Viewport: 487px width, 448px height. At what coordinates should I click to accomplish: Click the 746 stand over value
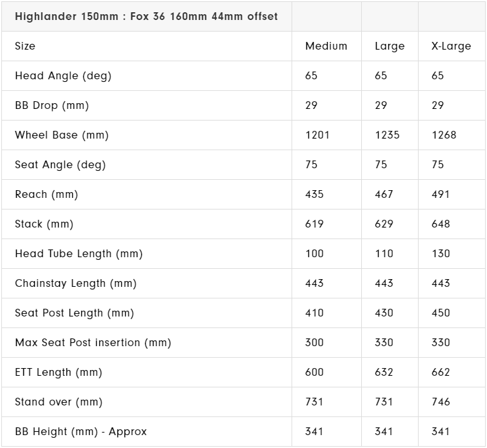(441, 402)
